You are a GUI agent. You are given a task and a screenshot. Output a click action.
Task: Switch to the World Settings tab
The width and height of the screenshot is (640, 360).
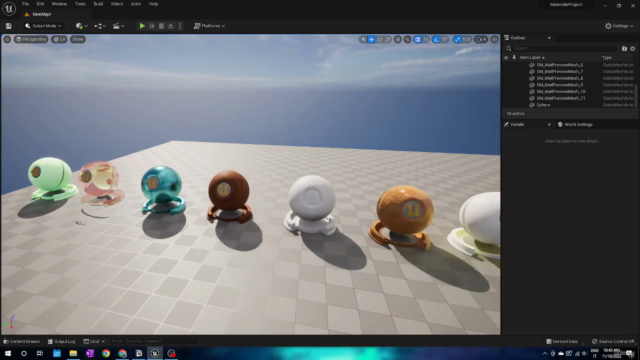coord(575,124)
